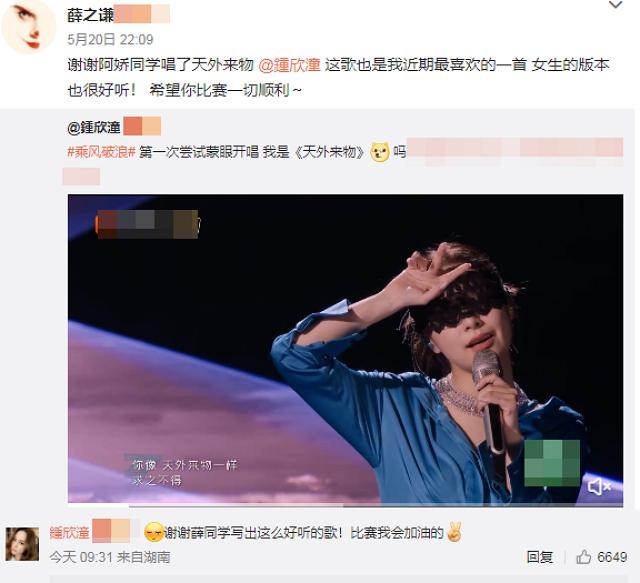Click 鍾欣潼 commenter avatar

[22, 544]
